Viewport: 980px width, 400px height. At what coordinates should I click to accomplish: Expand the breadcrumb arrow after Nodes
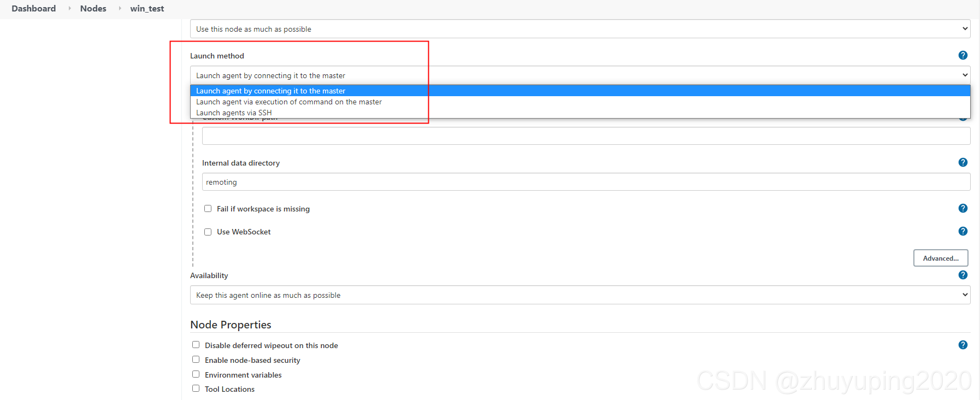click(120, 9)
